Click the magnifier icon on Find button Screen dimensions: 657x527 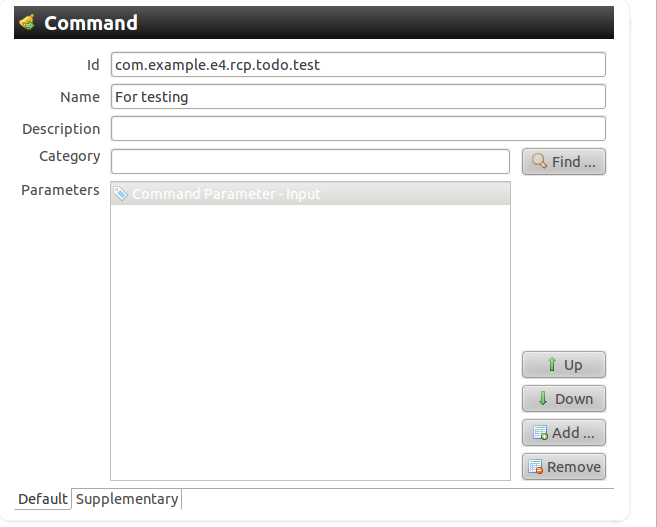click(539, 161)
